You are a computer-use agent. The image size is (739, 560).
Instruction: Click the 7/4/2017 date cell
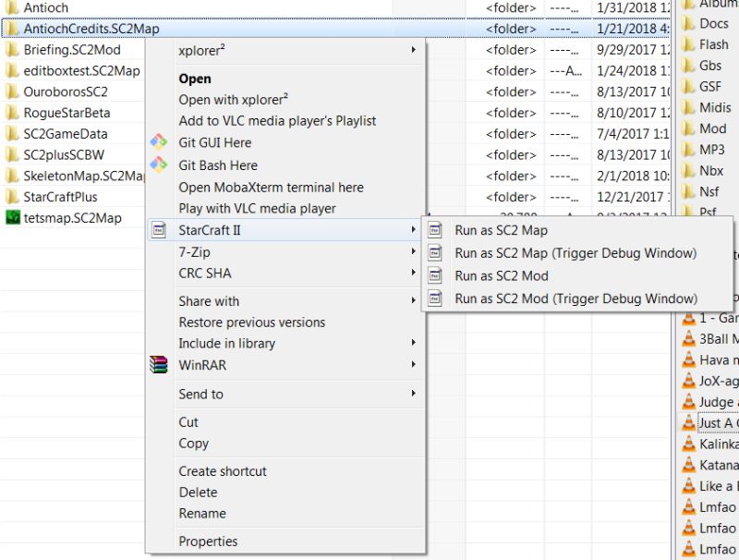click(x=633, y=134)
